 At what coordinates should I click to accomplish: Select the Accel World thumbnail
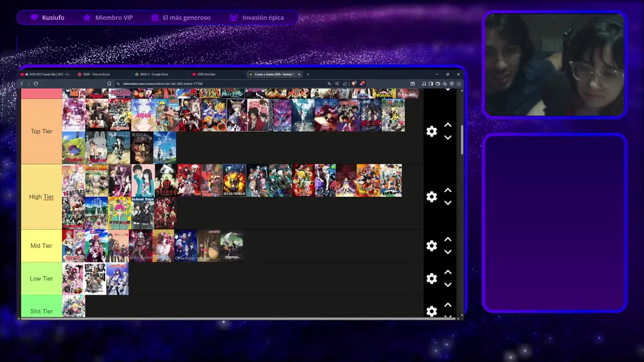[x=234, y=180]
